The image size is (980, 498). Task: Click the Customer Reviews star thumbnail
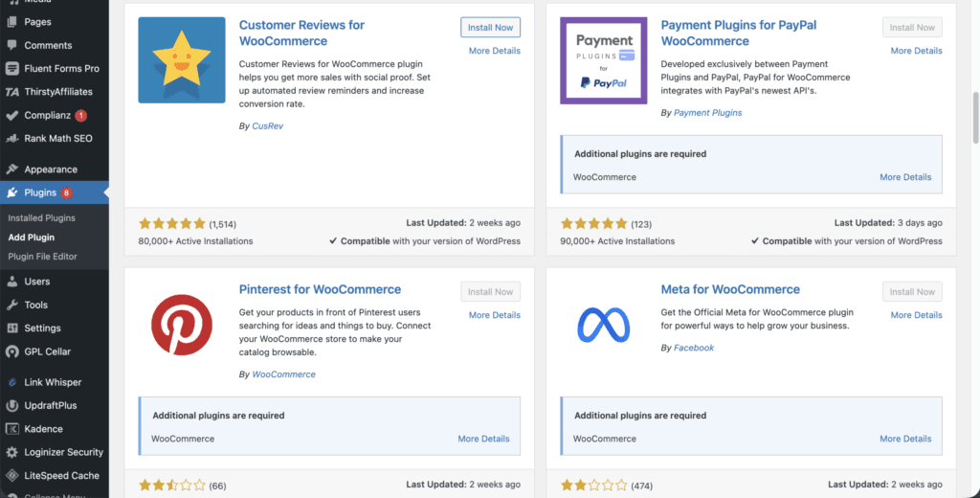coord(182,60)
